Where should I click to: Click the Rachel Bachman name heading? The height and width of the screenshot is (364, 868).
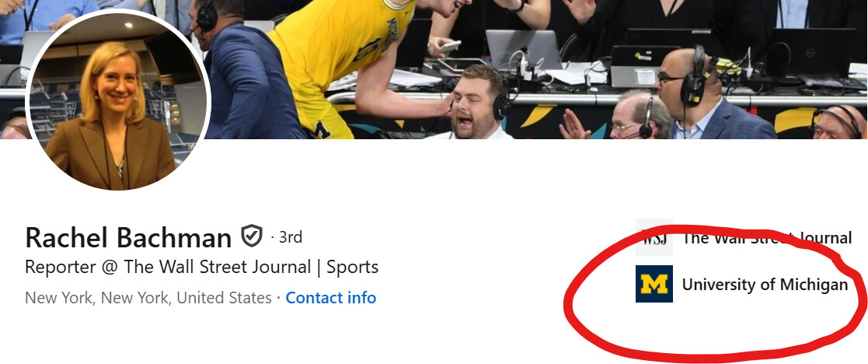click(128, 238)
